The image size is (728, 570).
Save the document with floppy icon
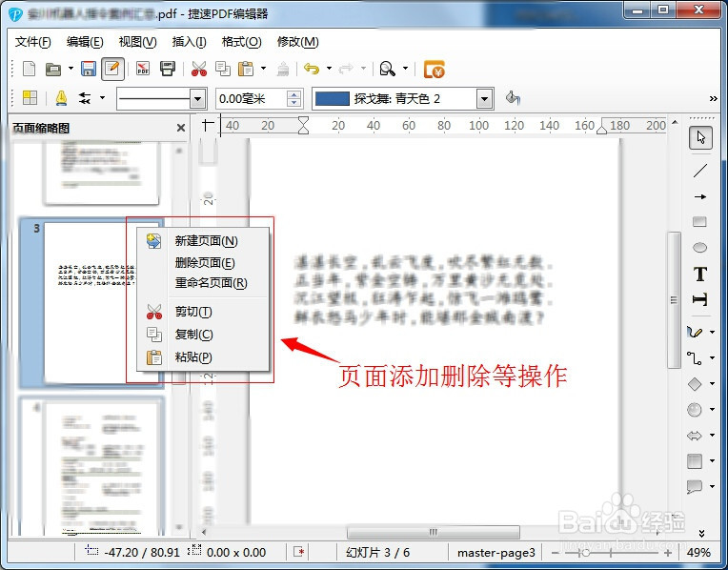coord(89,69)
